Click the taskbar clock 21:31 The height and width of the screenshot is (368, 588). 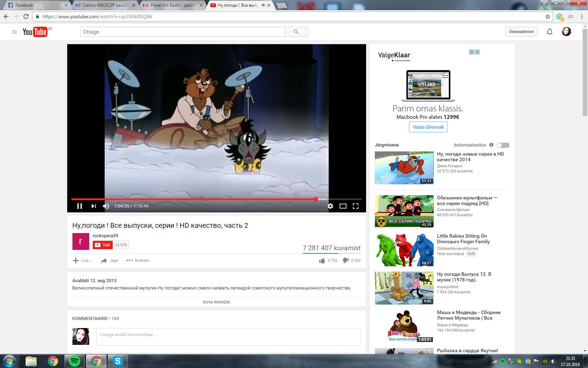570,359
